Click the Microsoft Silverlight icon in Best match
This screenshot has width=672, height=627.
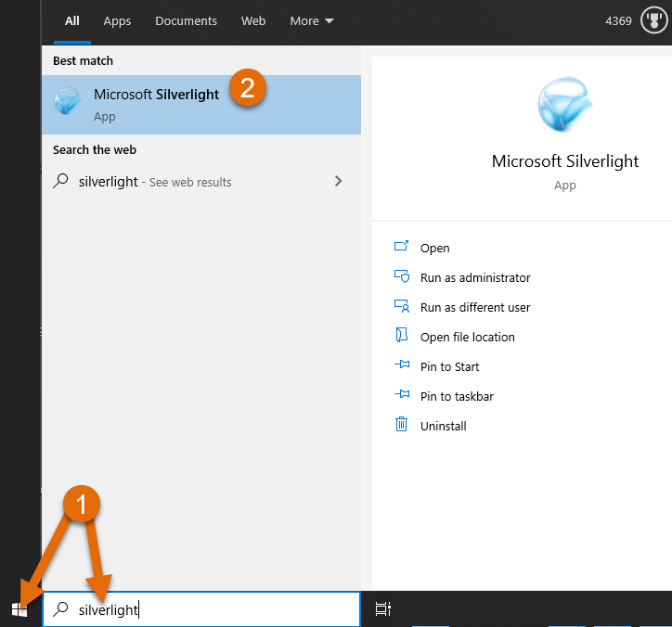67,101
